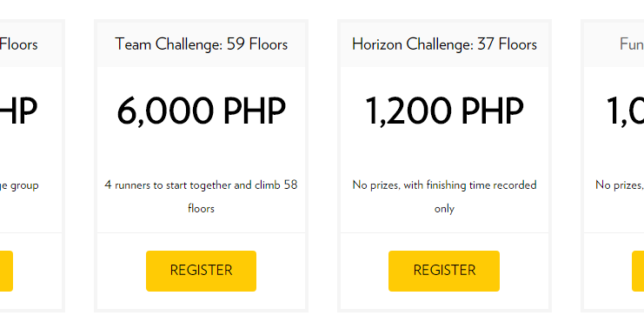Click REGISTER under Horizon Challenge card
644x329 pixels.
(444, 271)
